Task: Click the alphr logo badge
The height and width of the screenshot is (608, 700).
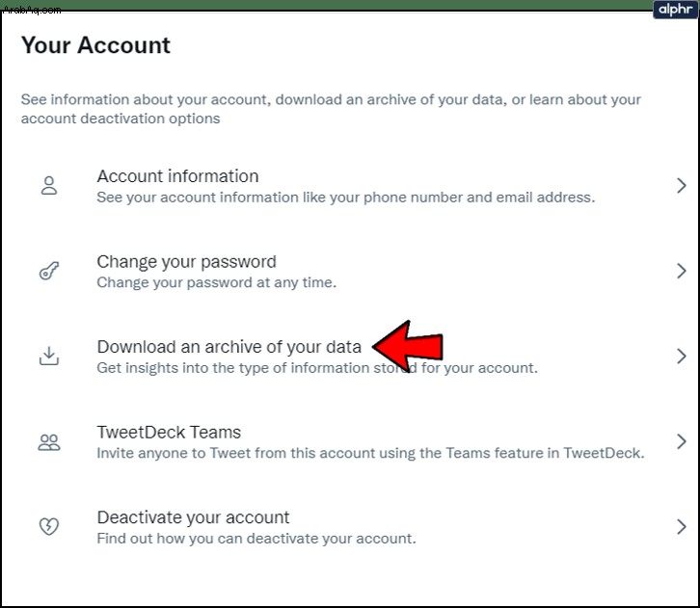Action: point(675,10)
